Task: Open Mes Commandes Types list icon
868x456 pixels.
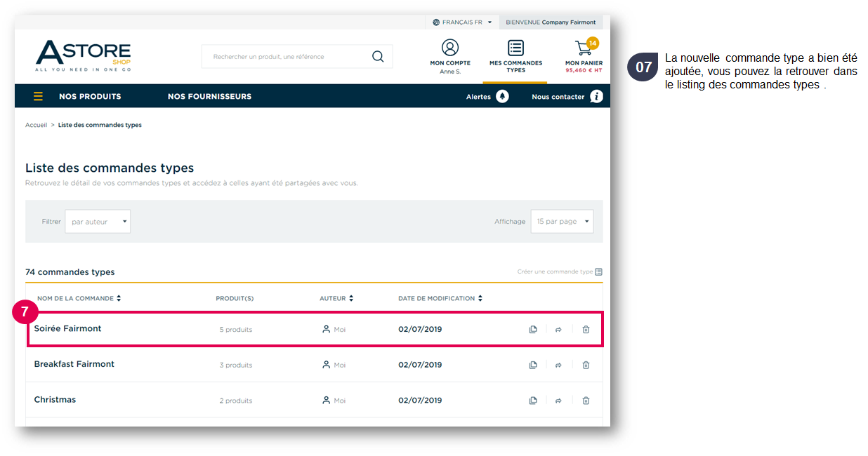Action: 515,48
